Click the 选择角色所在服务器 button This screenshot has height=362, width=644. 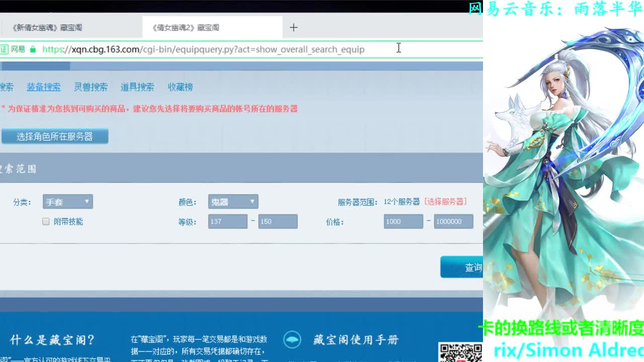(x=55, y=136)
